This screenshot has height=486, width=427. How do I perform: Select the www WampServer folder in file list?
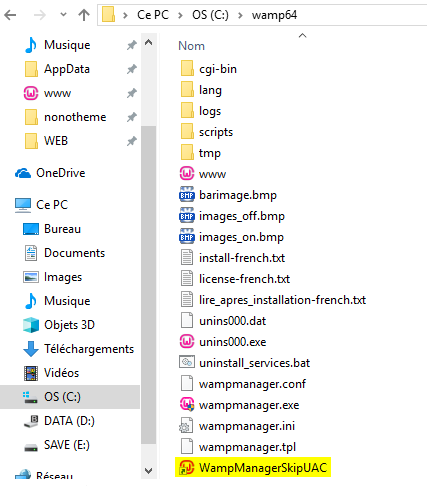pyautogui.click(x=203, y=174)
